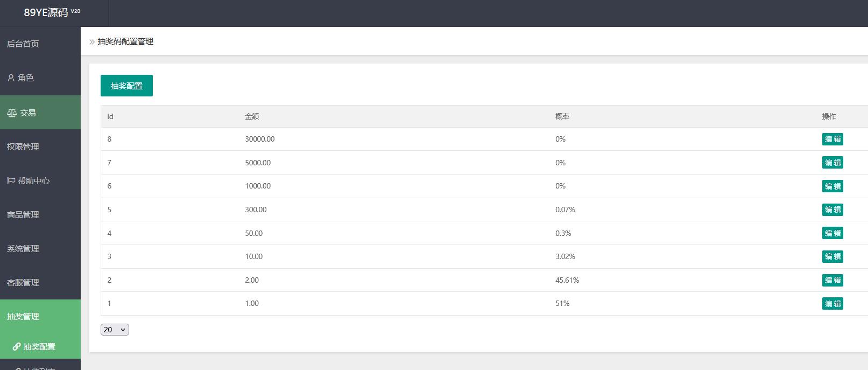This screenshot has width=868, height=370.
Task: Open 权限管理 in the sidebar
Action: (x=40, y=146)
